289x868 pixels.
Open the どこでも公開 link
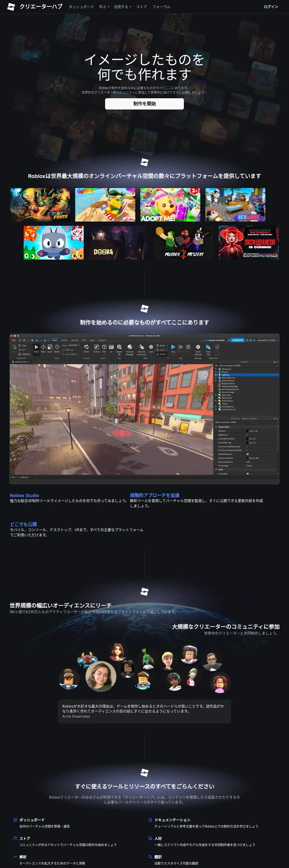tap(24, 524)
